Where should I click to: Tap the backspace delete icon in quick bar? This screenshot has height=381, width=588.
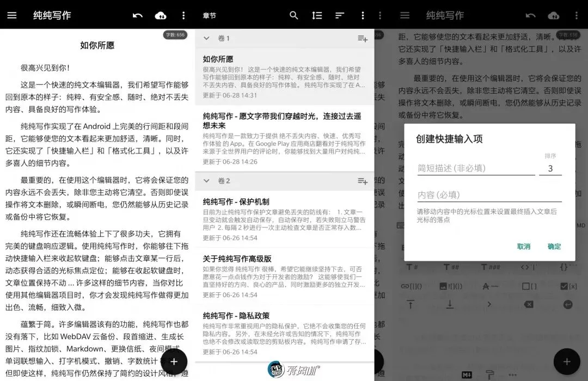point(529,304)
